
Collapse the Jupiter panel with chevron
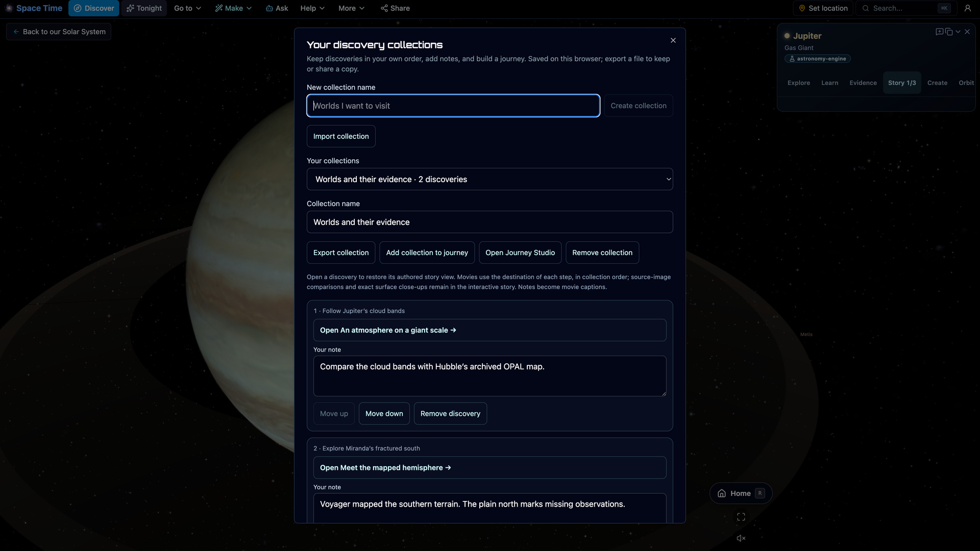click(x=958, y=32)
